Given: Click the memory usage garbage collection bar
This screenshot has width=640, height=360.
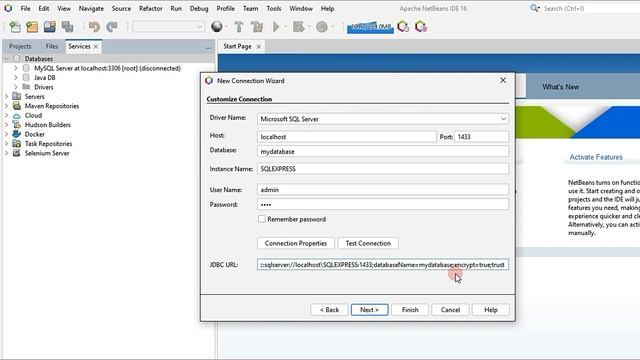Looking at the screenshot, I should point(370,27).
